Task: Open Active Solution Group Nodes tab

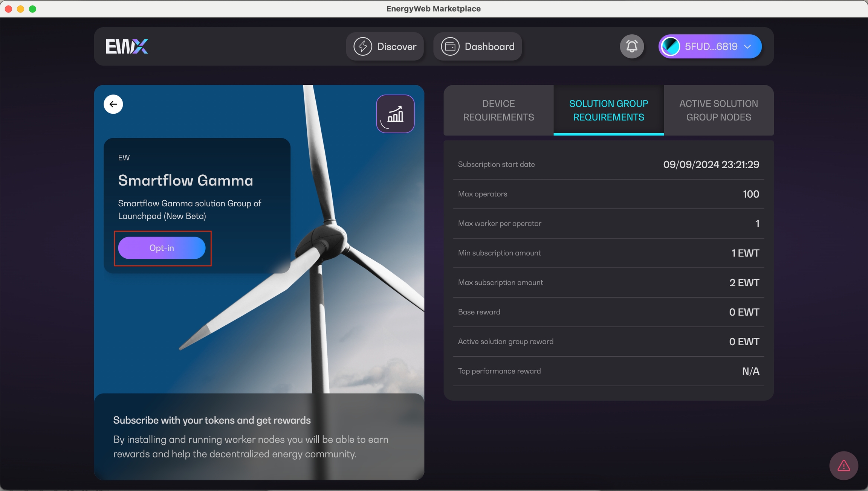Action: [x=718, y=110]
